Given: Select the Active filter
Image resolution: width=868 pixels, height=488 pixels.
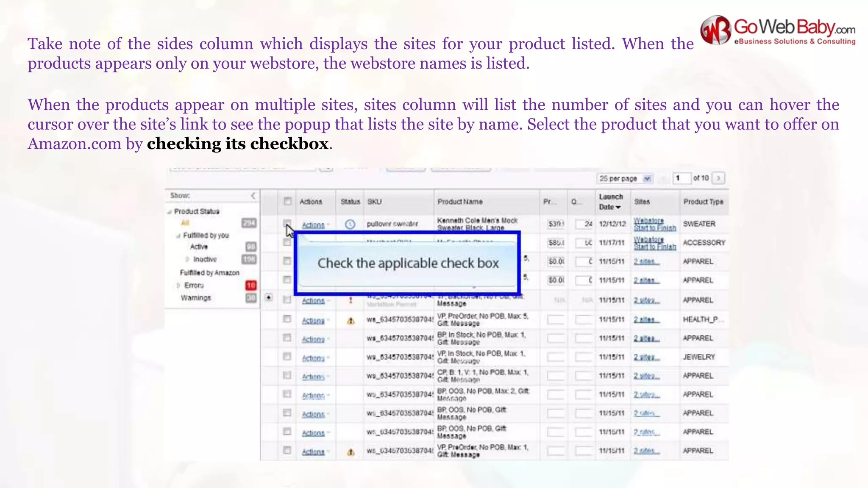Looking at the screenshot, I should [199, 247].
